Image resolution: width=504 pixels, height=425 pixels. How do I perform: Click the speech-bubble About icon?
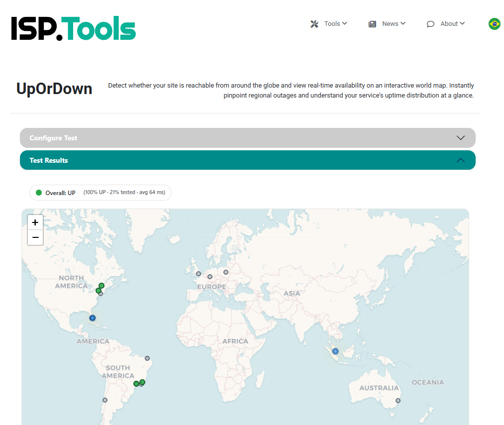430,24
